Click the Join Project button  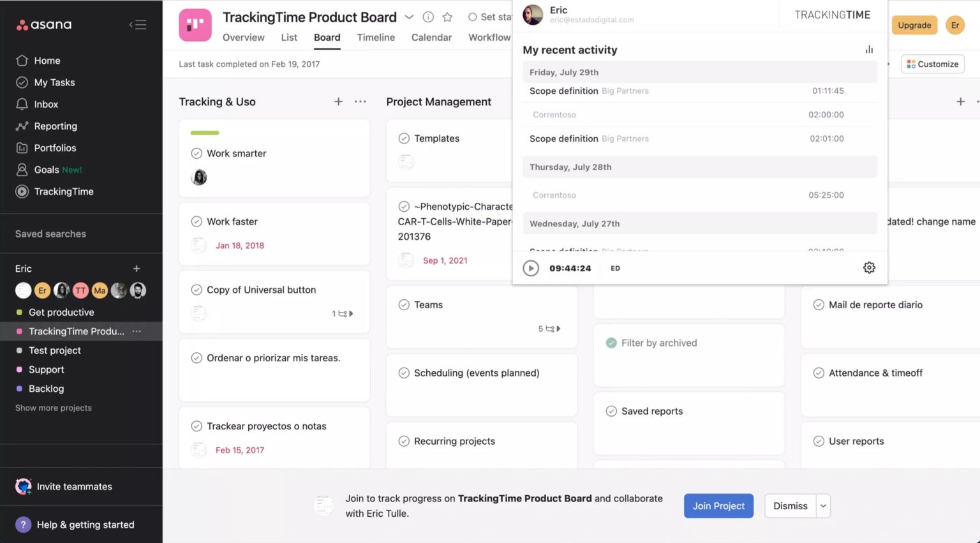pos(718,505)
